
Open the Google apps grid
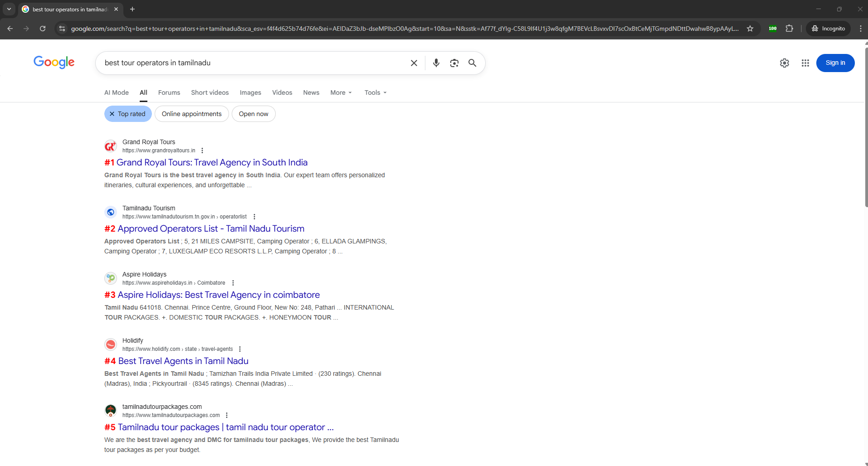click(x=805, y=63)
